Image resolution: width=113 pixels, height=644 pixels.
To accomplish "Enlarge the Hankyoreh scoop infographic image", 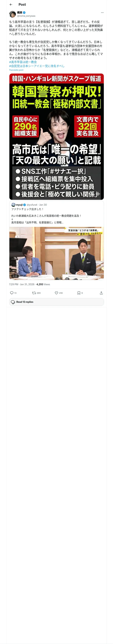I will point(56,136).
